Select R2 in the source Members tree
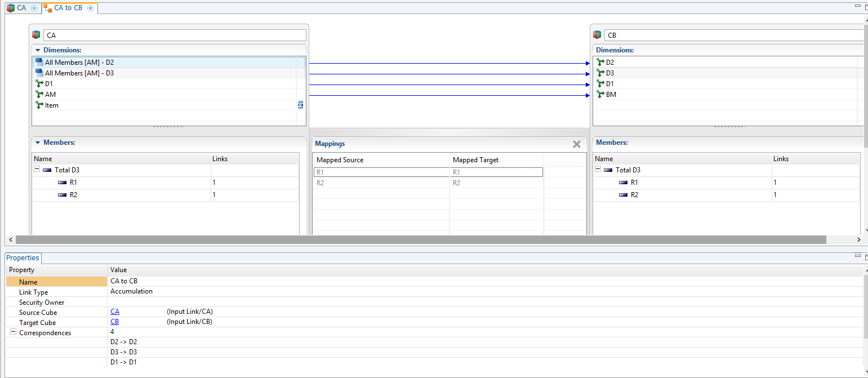Image resolution: width=868 pixels, height=378 pixels. pos(73,195)
